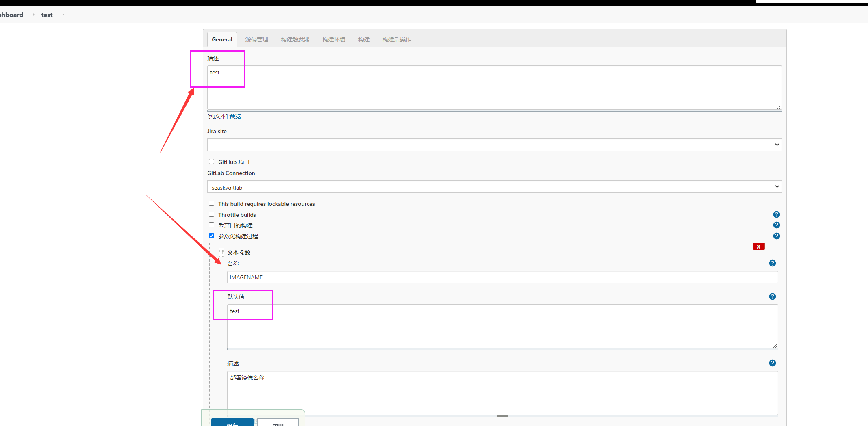Screen dimensions: 868x426
Task: Switch to 构建触发器 tab
Action: click(295, 39)
